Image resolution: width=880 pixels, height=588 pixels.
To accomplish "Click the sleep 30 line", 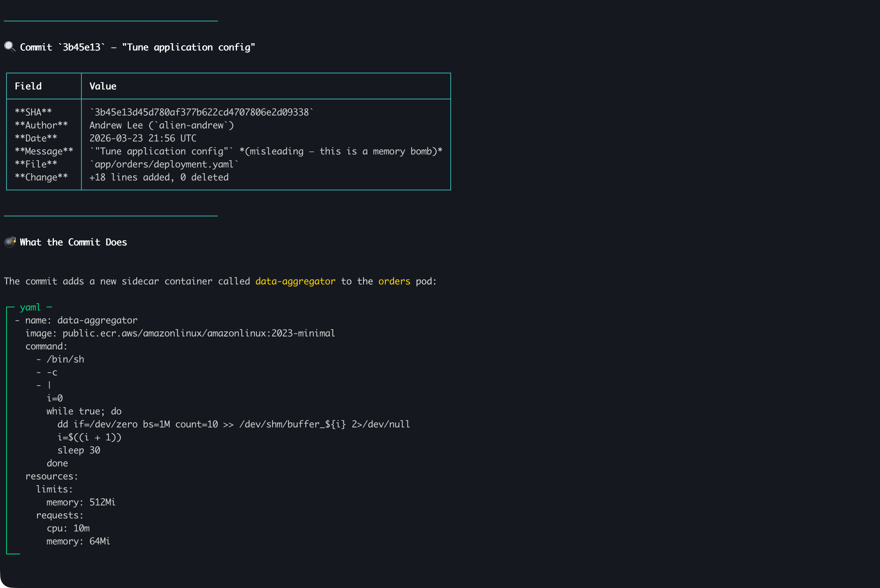I will pyautogui.click(x=79, y=450).
